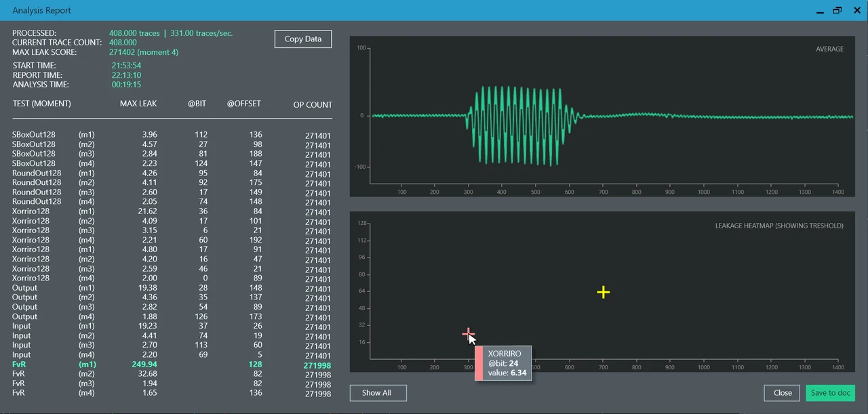Select the Output (m3) row
868x414 pixels.
[172, 307]
